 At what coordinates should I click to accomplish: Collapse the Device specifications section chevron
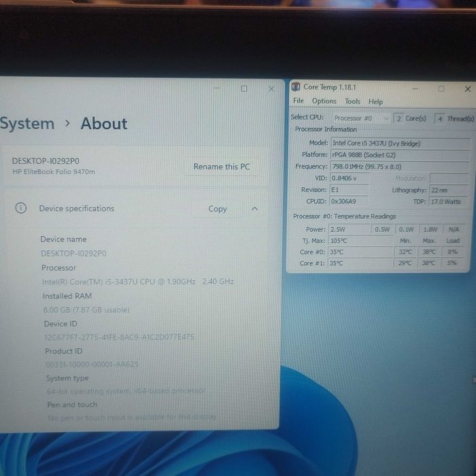[255, 209]
